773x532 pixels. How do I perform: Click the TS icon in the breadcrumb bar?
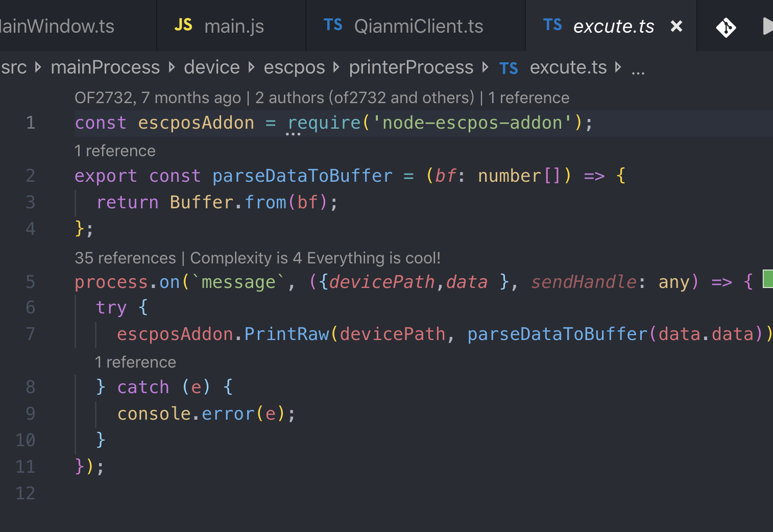click(509, 67)
